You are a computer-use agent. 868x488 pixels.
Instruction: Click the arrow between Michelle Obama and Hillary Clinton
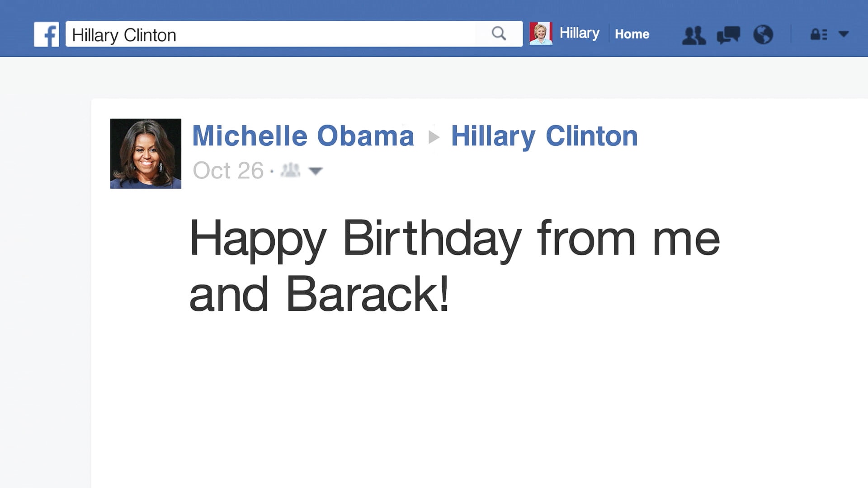pyautogui.click(x=434, y=136)
